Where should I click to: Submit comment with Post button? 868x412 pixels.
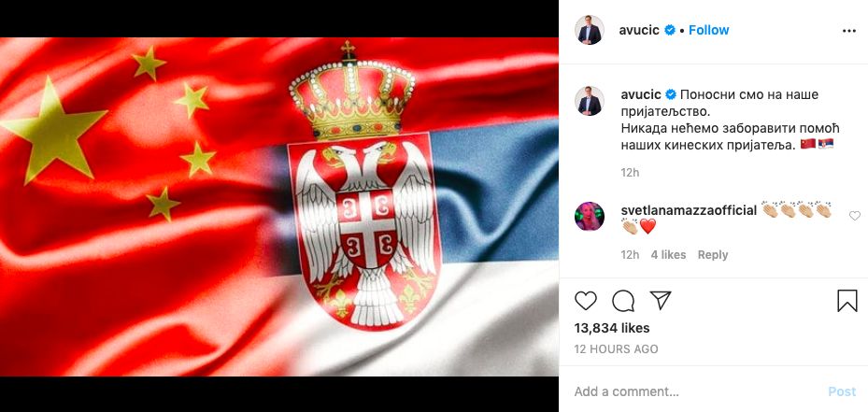click(x=842, y=391)
